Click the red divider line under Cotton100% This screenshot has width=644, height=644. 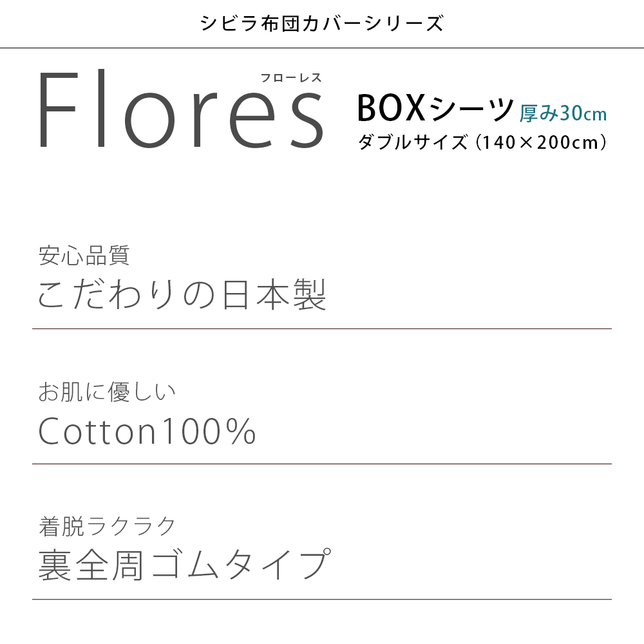pyautogui.click(x=322, y=464)
